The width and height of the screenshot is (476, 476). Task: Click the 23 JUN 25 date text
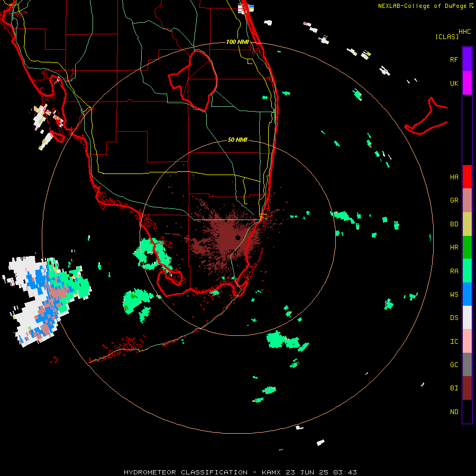[x=307, y=472]
